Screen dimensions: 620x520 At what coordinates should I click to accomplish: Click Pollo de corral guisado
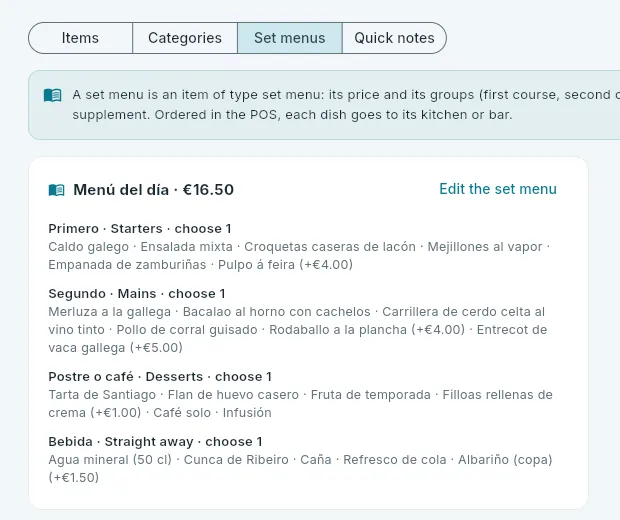[x=187, y=330]
